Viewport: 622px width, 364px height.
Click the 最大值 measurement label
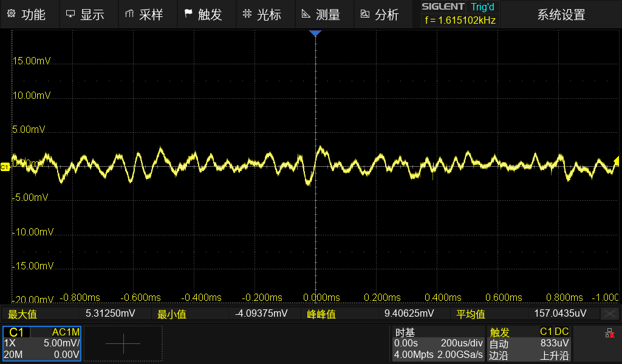tap(22, 314)
